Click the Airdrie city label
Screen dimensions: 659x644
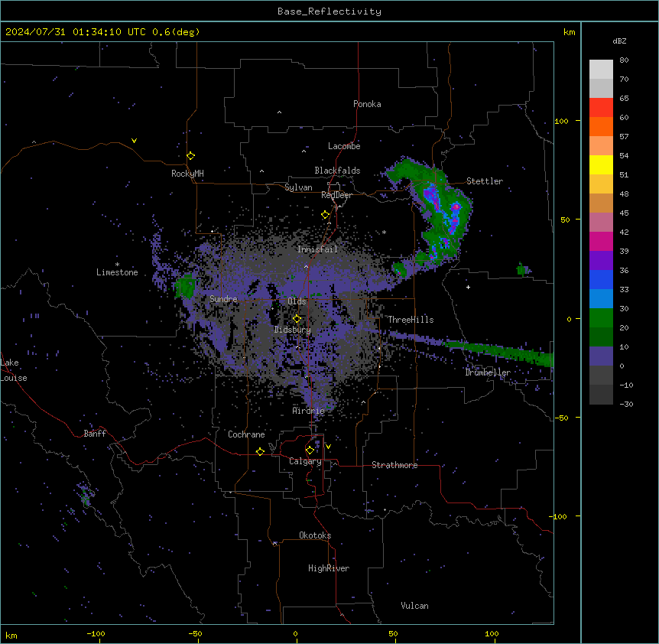click(x=309, y=411)
